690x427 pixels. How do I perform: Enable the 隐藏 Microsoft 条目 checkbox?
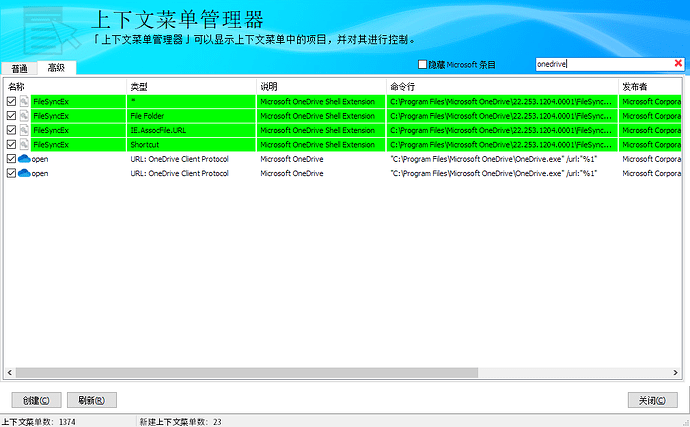pos(422,65)
